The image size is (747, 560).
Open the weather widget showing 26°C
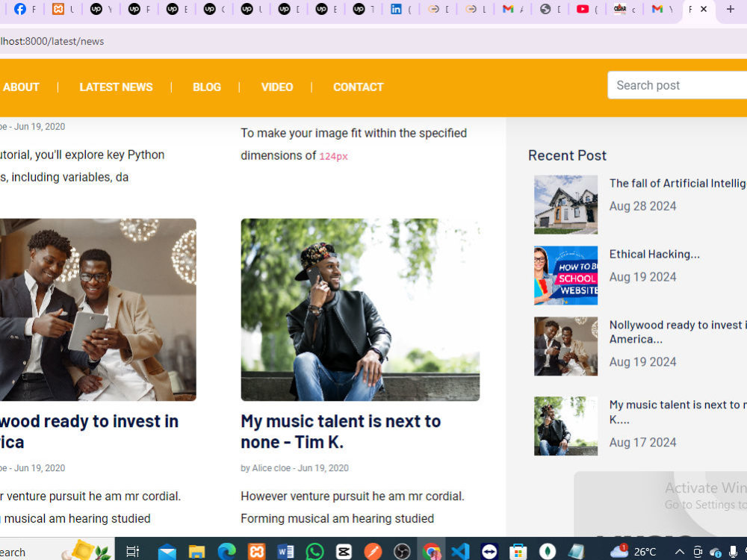pyautogui.click(x=633, y=552)
